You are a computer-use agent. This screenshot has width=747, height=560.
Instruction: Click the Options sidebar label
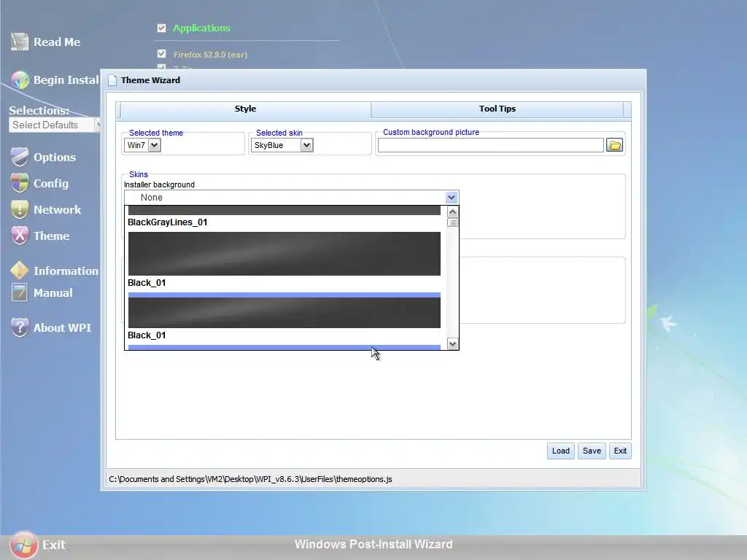pos(55,157)
